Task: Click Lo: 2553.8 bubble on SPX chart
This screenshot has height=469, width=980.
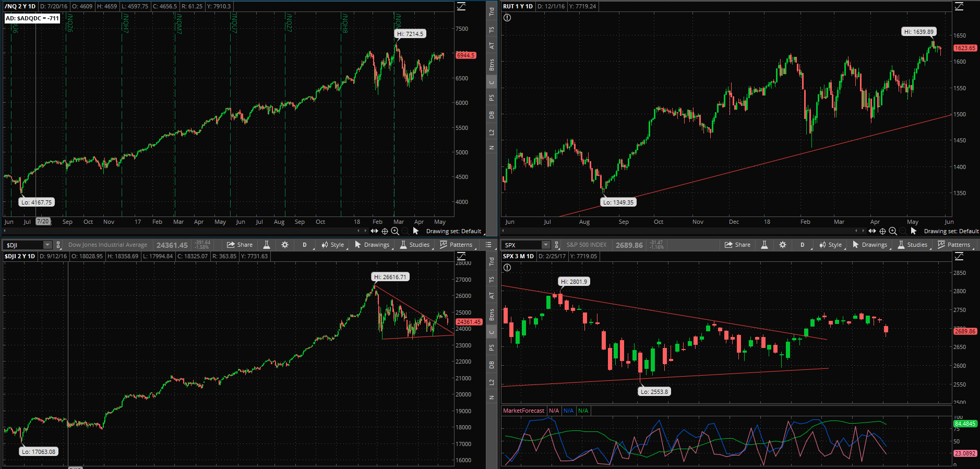Action: [x=654, y=392]
